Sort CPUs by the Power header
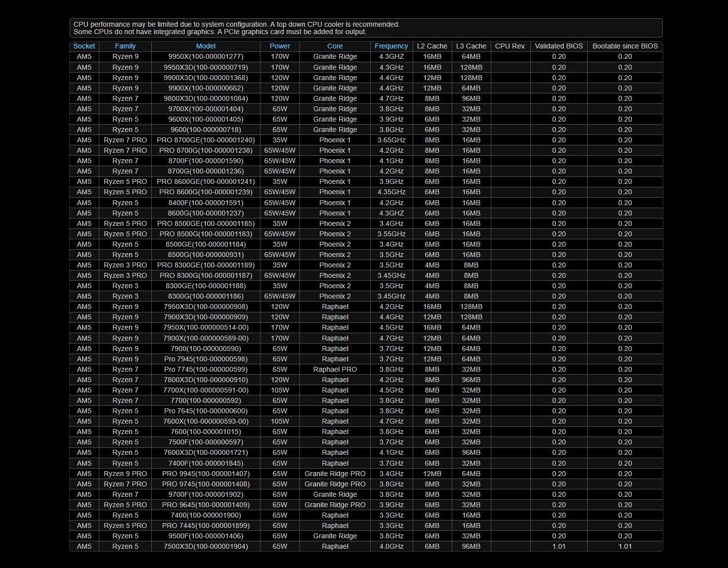Viewport: 728px width, 568px height. [280, 46]
